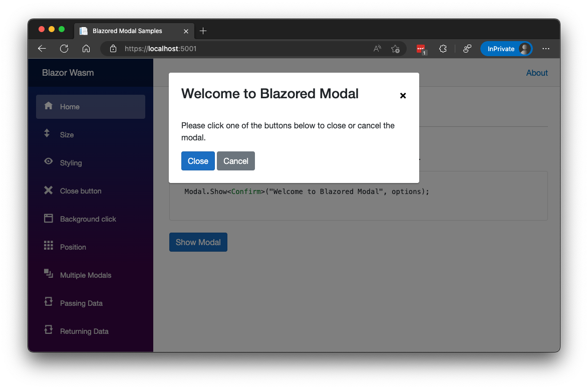Image resolution: width=588 pixels, height=389 pixels.
Task: Click the X icon beside Close button
Action: (49, 190)
